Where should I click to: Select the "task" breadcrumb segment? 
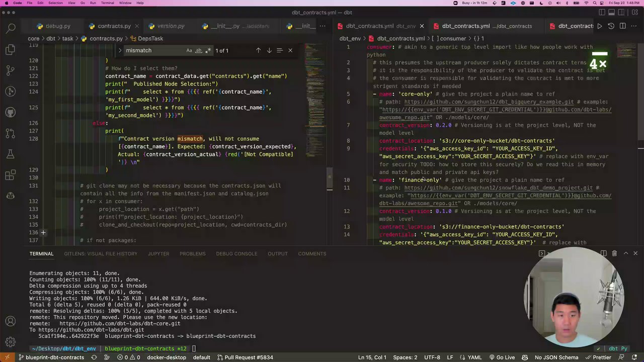pyautogui.click(x=67, y=39)
